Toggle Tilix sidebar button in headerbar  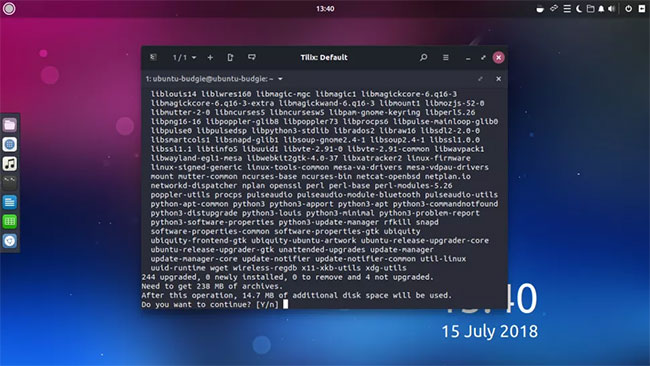[x=153, y=57]
